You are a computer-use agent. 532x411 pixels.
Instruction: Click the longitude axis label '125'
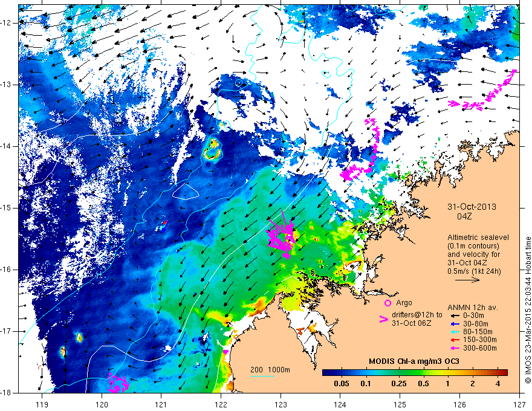pos(400,405)
